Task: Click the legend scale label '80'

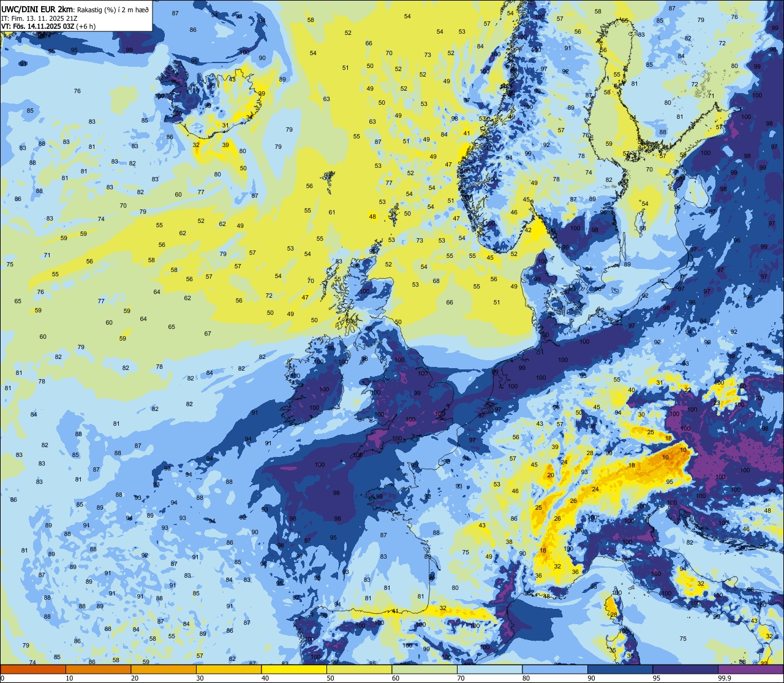Action: click(526, 678)
